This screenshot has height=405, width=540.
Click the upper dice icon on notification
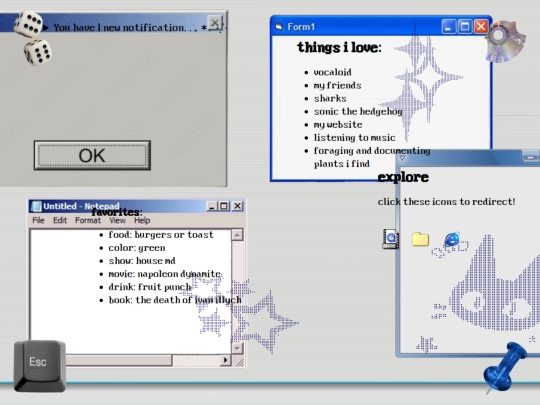pos(28,24)
